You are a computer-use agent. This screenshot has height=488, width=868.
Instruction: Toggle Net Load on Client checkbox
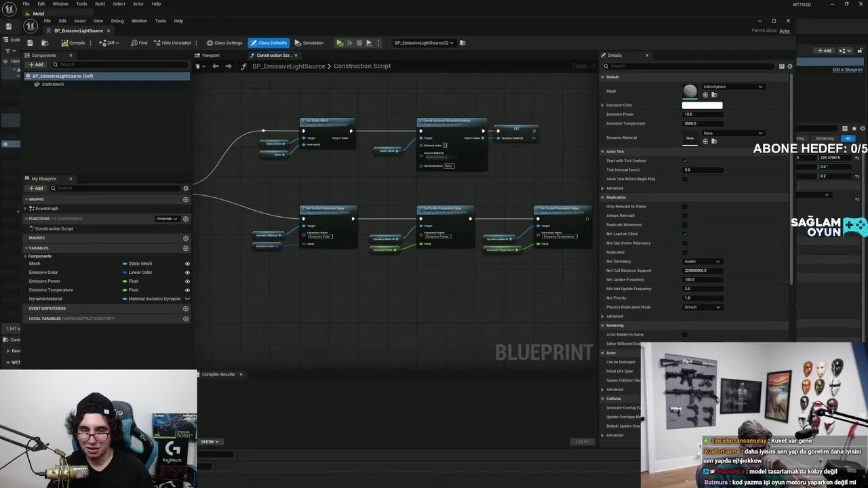click(x=685, y=234)
